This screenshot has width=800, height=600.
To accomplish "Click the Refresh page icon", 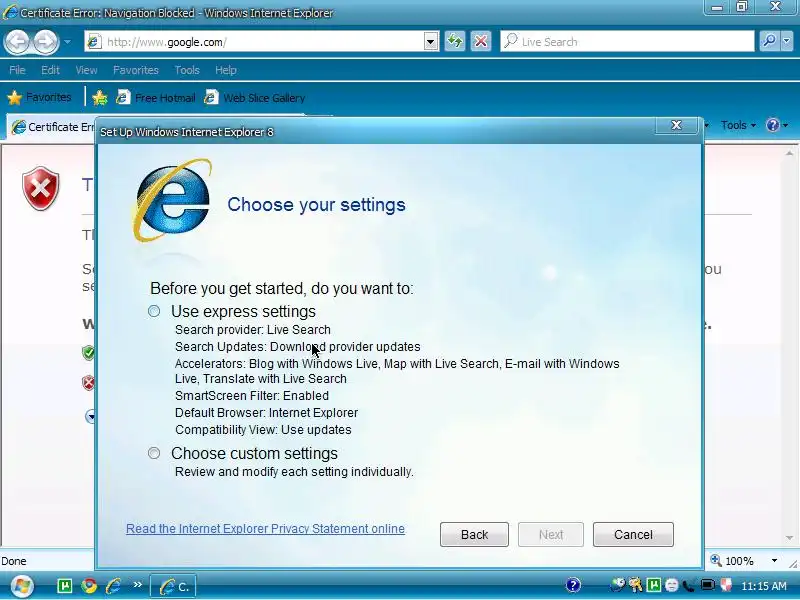I will tap(454, 41).
